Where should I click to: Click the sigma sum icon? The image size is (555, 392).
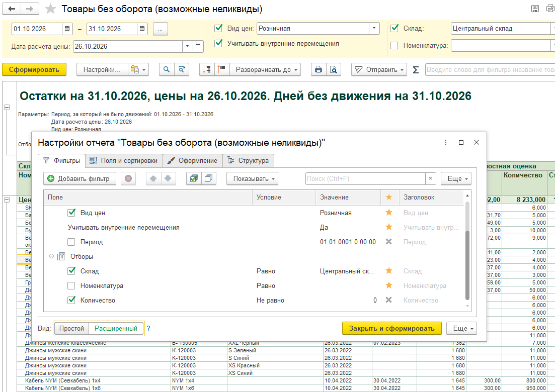point(416,70)
